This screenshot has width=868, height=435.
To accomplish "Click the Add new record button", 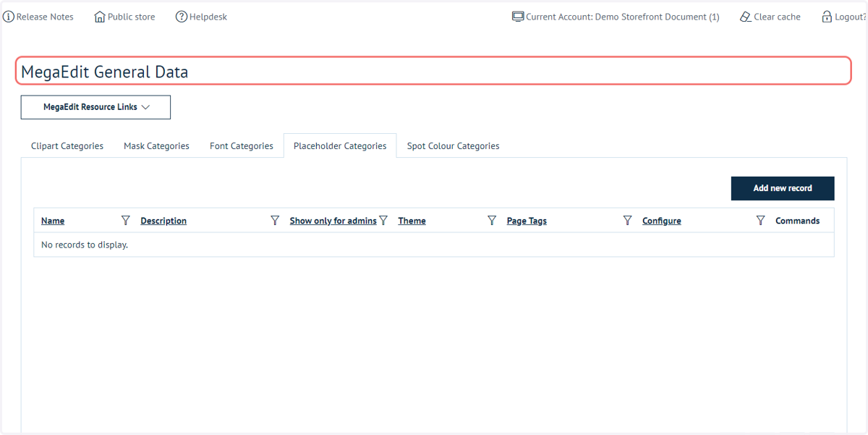I will (x=783, y=188).
